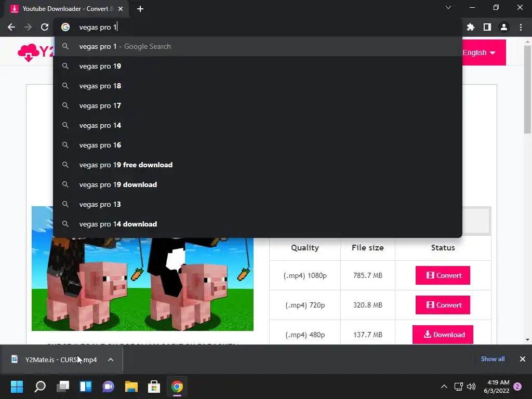Open the network status tray icon
This screenshot has height=399, width=532.
click(x=458, y=387)
